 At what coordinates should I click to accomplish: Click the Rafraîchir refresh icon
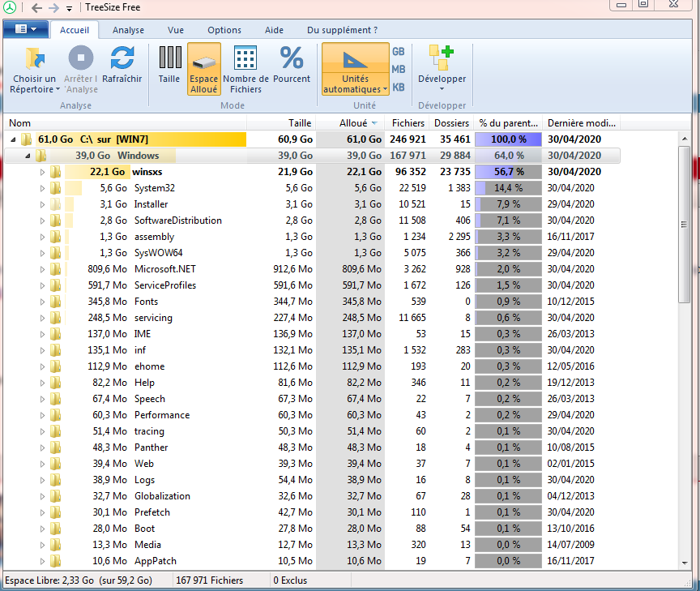point(122,58)
